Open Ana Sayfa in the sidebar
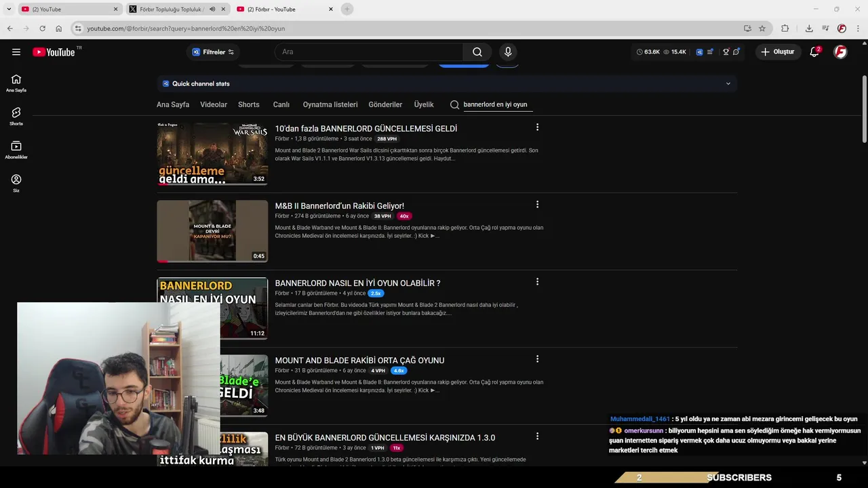The image size is (868, 488). coord(16,83)
